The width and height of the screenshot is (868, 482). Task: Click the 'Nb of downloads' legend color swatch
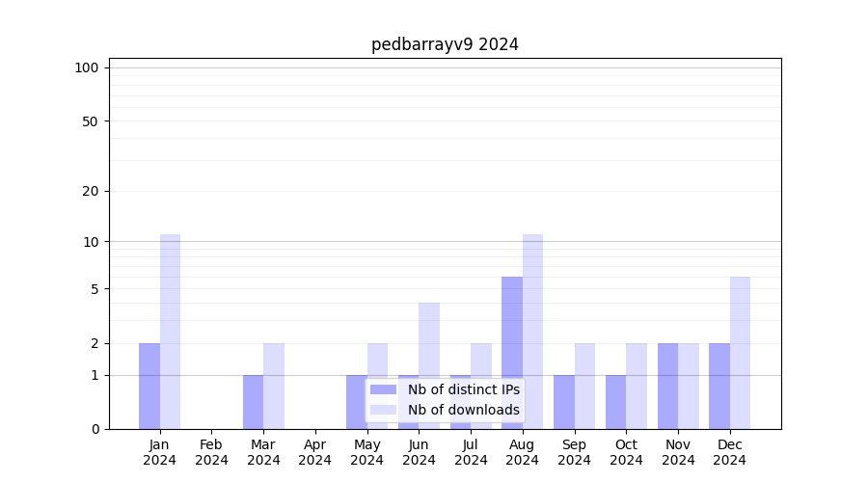pos(383,410)
